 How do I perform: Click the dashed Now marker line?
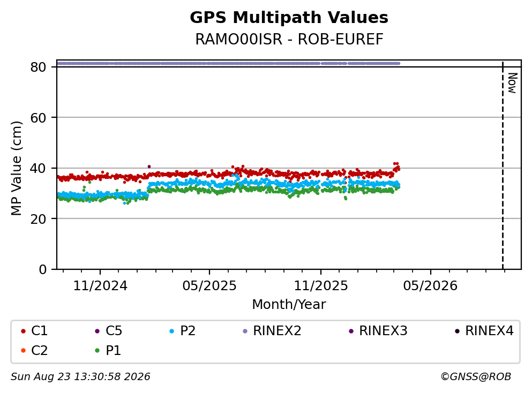[x=503, y=165]
